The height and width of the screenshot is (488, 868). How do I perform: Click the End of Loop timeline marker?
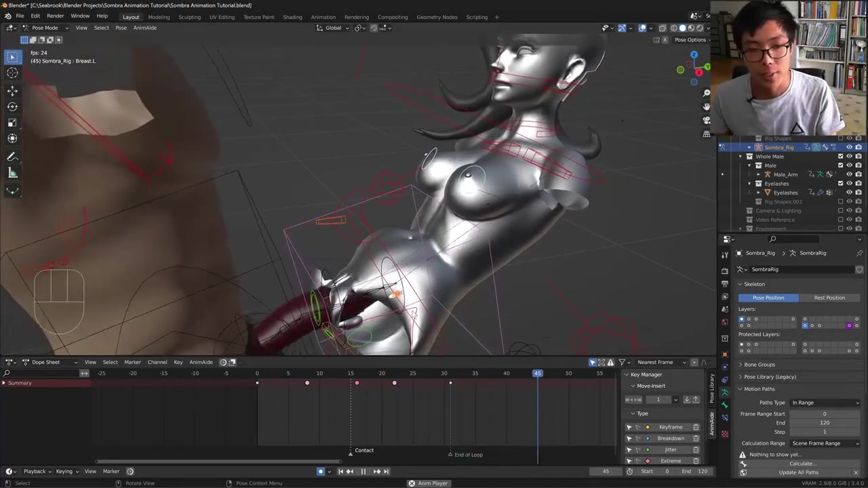click(450, 455)
